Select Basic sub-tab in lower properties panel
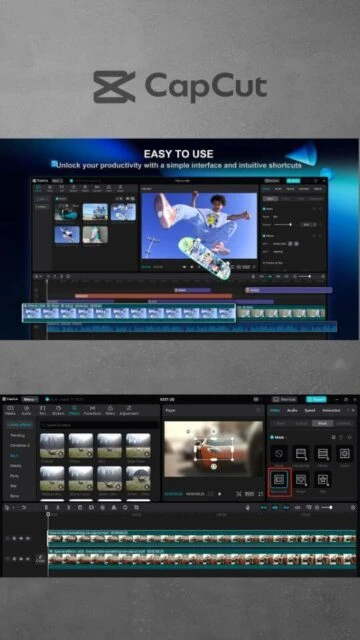 280,423
